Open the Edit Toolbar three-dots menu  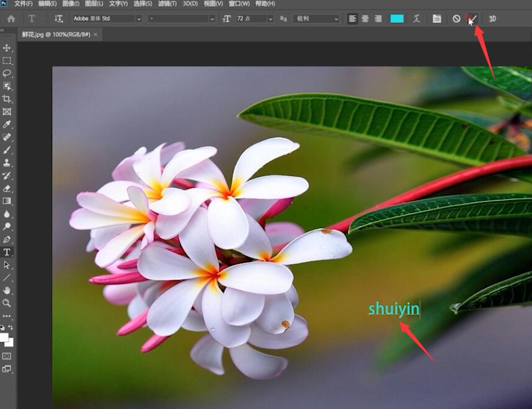7,316
